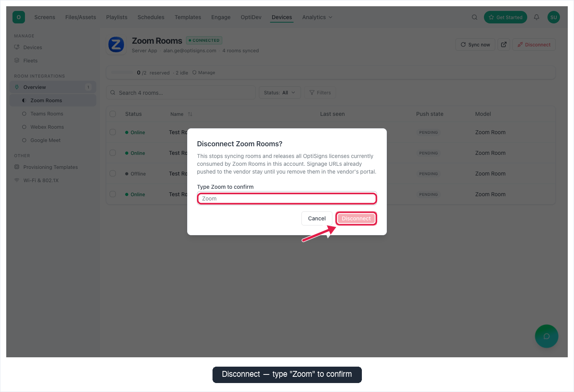Viewport: 574px width, 392px height.
Task: Click the Last seen column header
Action: (x=332, y=114)
